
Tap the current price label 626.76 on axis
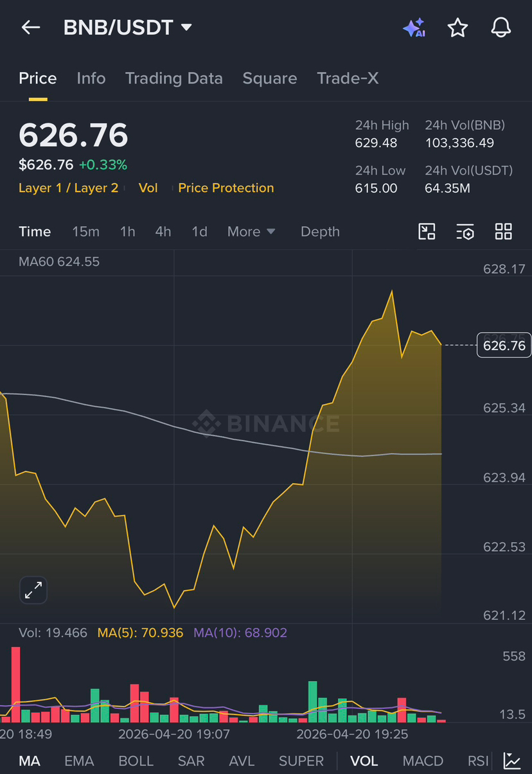coord(504,346)
